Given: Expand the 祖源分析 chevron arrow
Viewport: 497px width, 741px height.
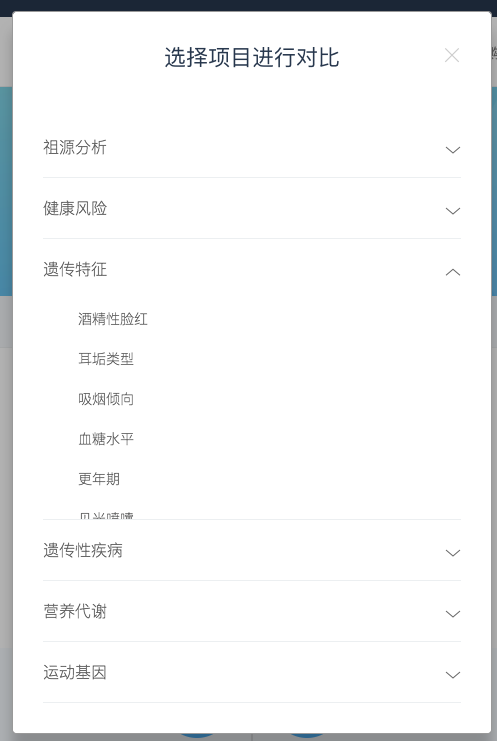Looking at the screenshot, I should (453, 150).
